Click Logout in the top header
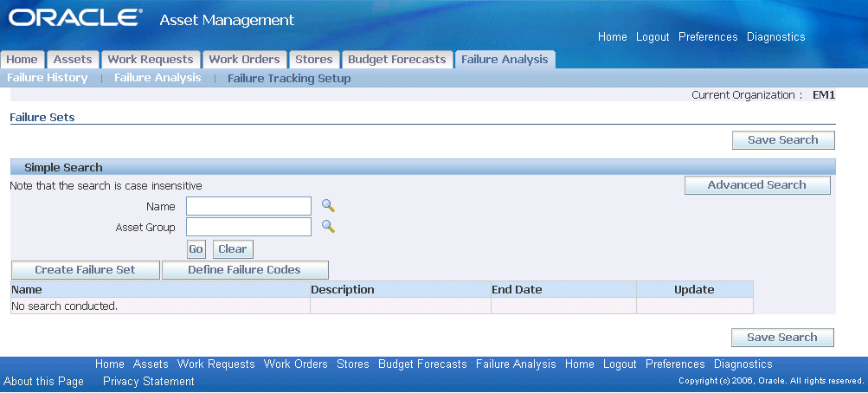Screen dimensions: 868x393 [x=653, y=37]
